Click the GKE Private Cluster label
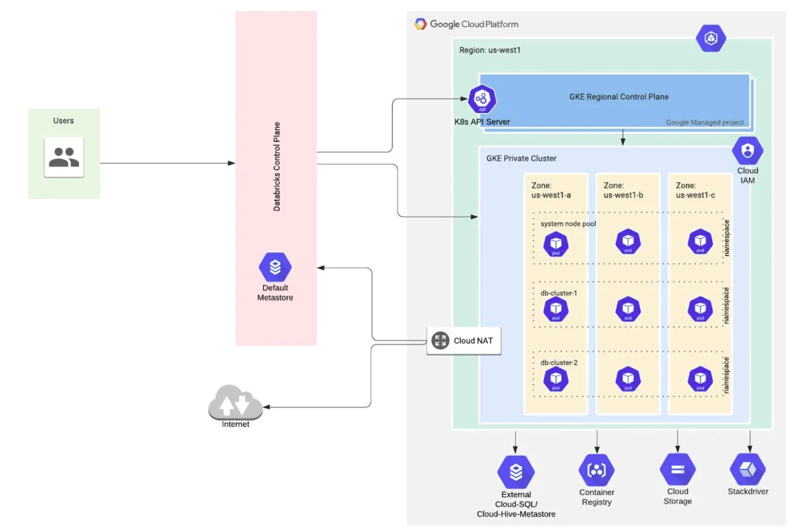Image resolution: width=801 pixels, height=532 pixels. click(521, 158)
